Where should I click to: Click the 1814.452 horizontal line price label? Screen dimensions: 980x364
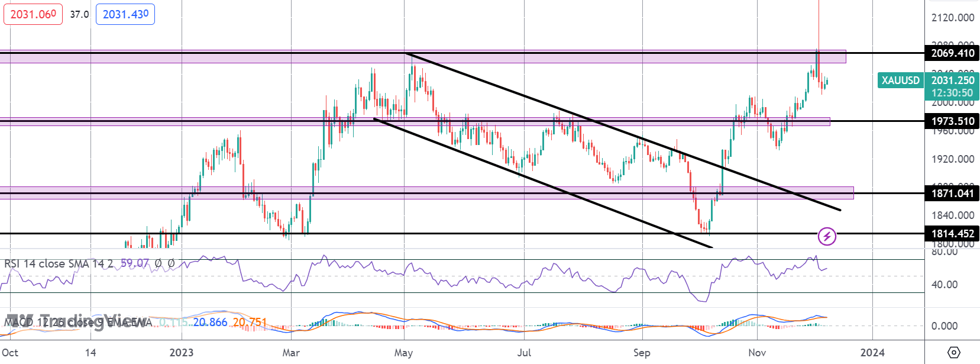(x=953, y=234)
